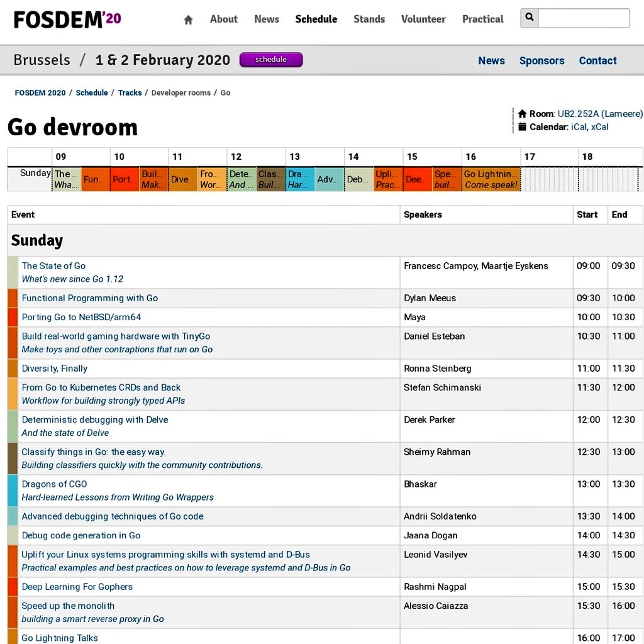644x644 pixels.
Task: Click speaker name 'Ronna Steinberg'
Action: click(438, 369)
